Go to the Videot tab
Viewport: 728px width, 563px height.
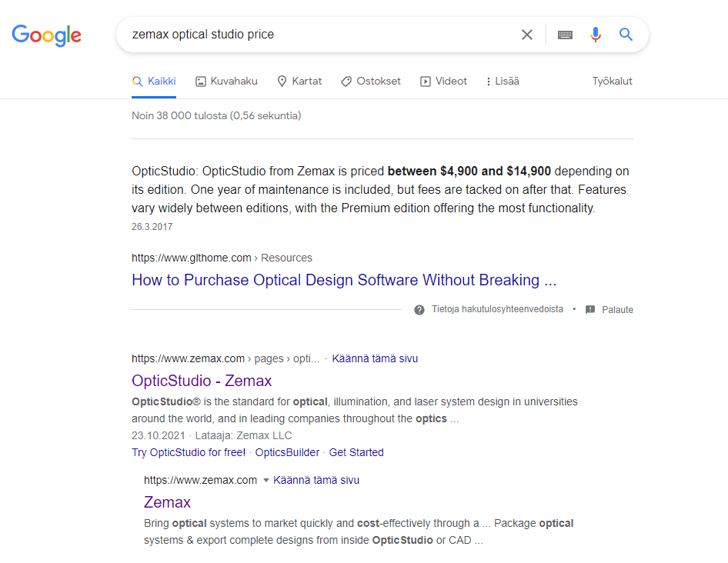(x=443, y=81)
